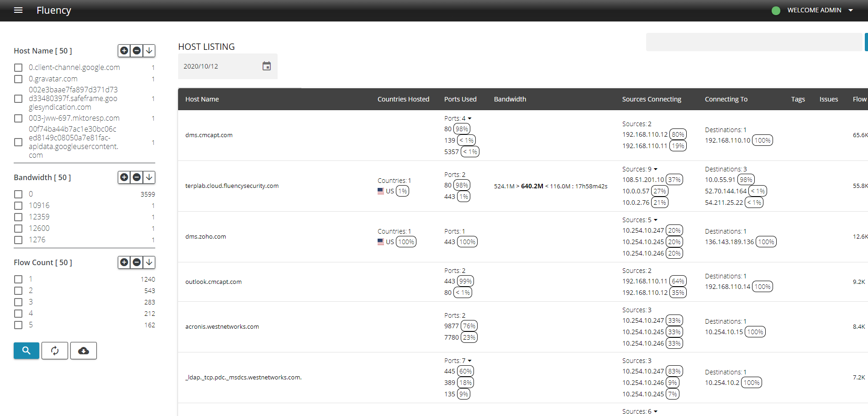Open the WELCOME ADMIN user dropdown
Screen dimensions: 868x416
pyautogui.click(x=820, y=10)
